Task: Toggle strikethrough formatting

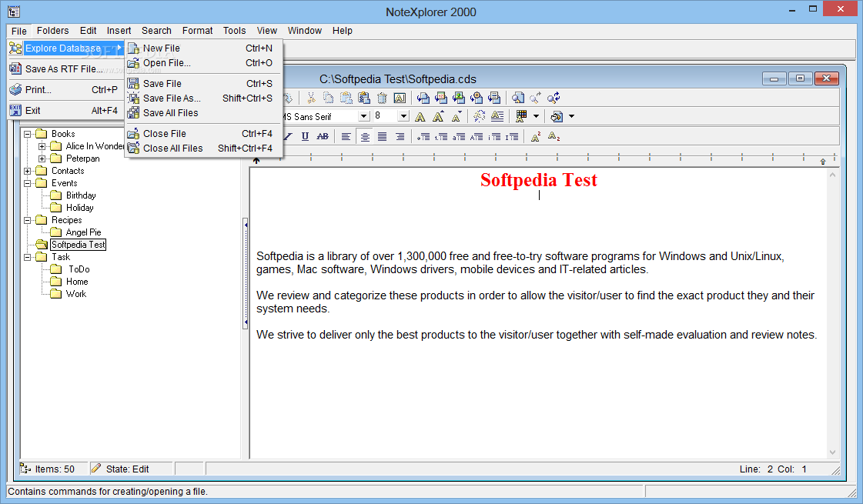Action: coord(323,136)
